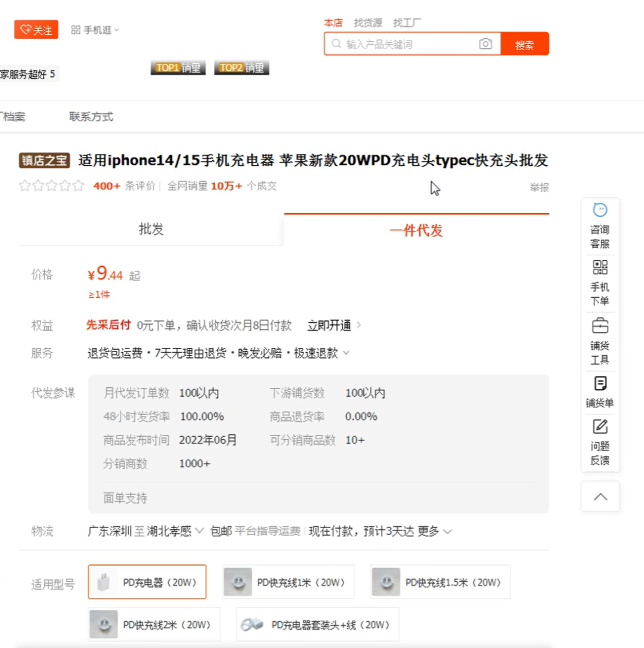Click the orange 关注 follow button
This screenshot has width=644, height=648.
[x=36, y=30]
